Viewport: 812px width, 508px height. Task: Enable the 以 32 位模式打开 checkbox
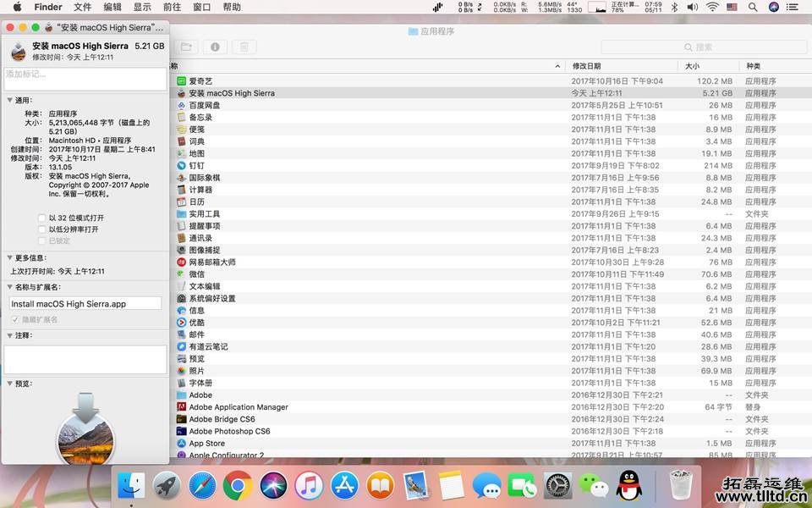(x=42, y=218)
